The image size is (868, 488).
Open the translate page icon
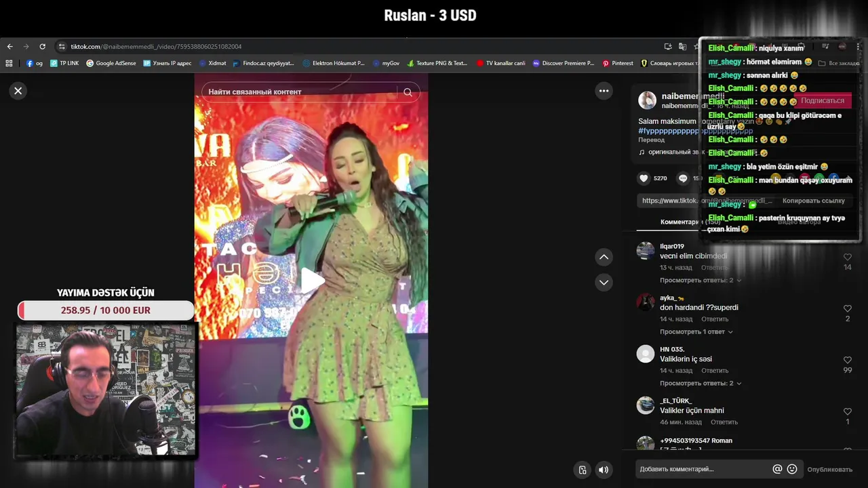[682, 47]
